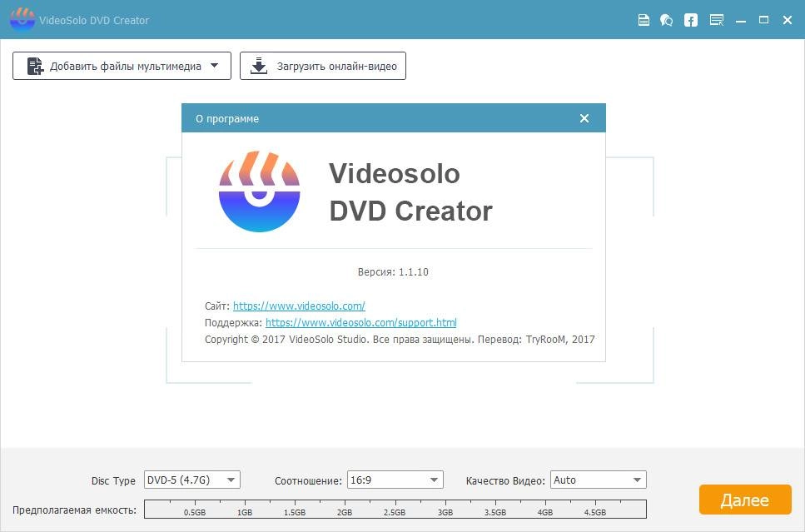Screen dimensions: 805x532
Task: Open the Disc Type DVD-5 dropdown
Action: pos(192,480)
